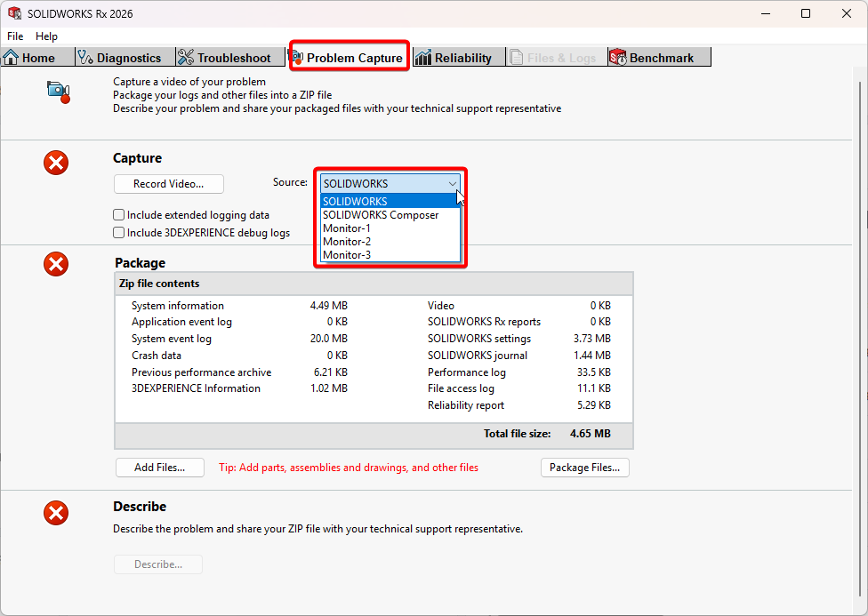Image resolution: width=868 pixels, height=616 pixels.
Task: Click the Problem Capture camera tab icon
Action: (x=297, y=58)
